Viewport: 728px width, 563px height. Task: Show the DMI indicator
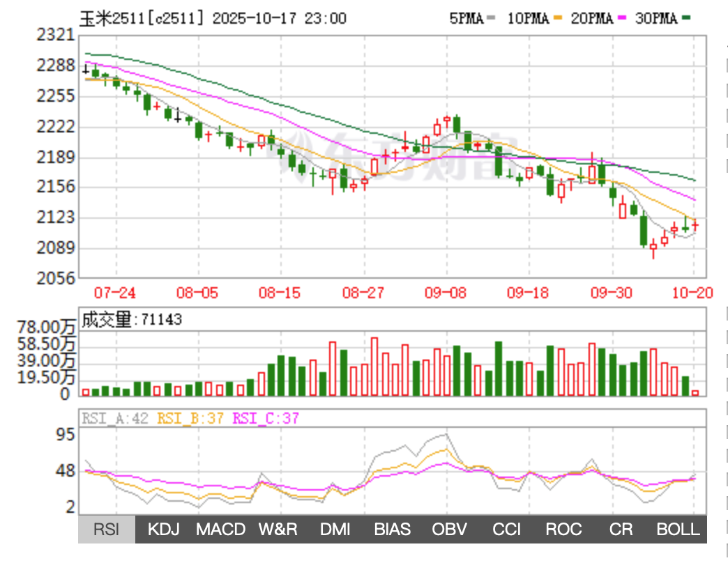pyautogui.click(x=335, y=530)
